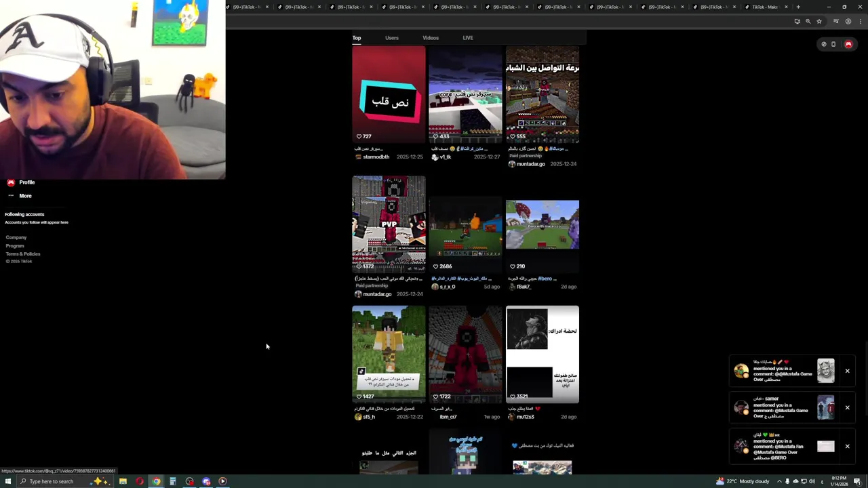868x488 pixels.
Task: Open the network tray icon
Action: (804, 481)
